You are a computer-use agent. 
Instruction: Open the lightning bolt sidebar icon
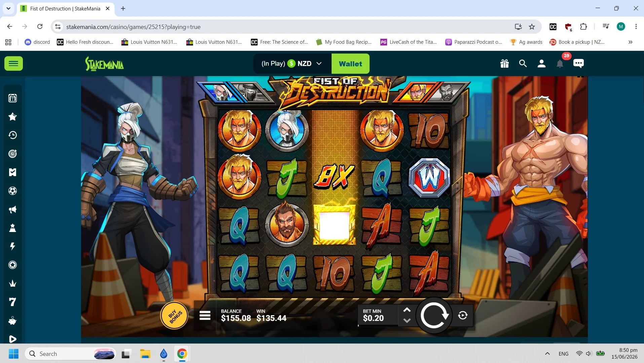(12, 246)
